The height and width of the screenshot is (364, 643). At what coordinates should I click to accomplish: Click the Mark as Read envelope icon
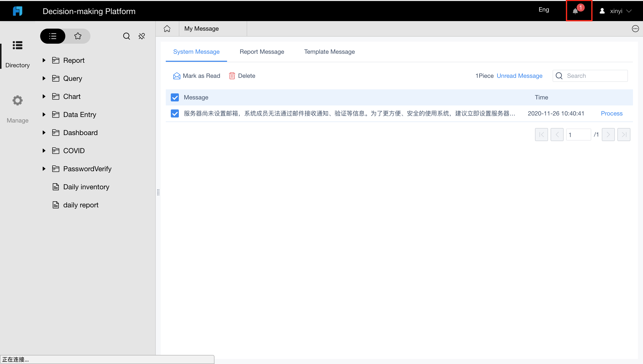pyautogui.click(x=177, y=76)
